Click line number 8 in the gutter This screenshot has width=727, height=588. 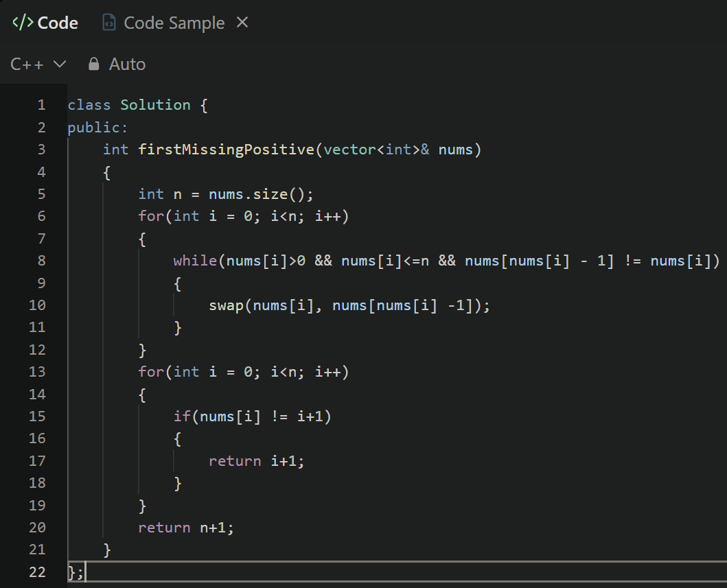pos(41,261)
